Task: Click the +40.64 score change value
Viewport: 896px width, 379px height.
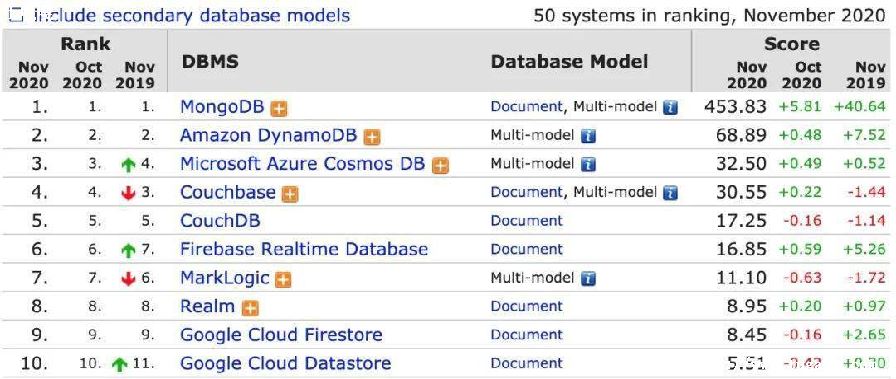Action: [x=860, y=107]
